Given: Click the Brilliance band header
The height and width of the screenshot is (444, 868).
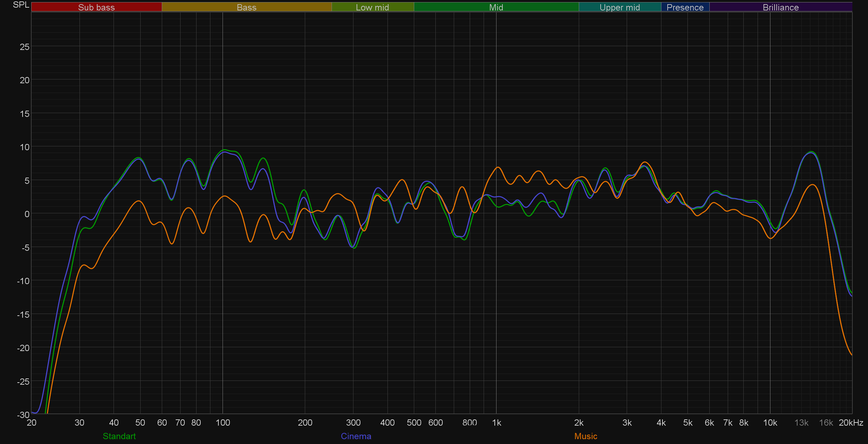Looking at the screenshot, I should [x=781, y=7].
